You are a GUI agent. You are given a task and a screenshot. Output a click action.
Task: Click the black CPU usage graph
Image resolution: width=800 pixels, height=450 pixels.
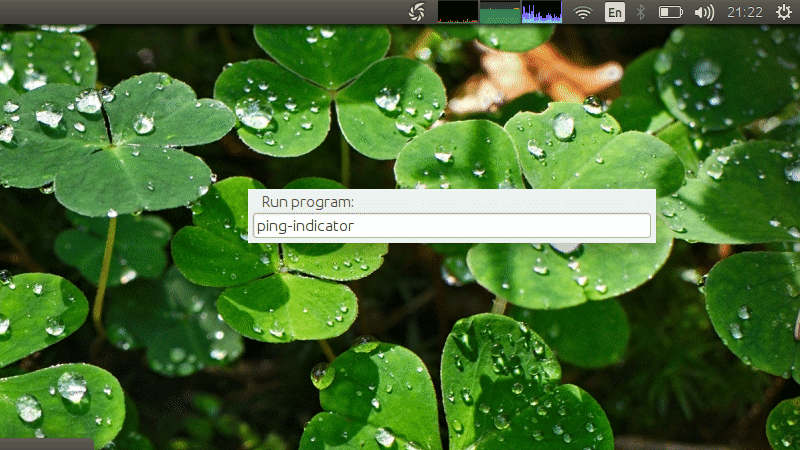pyautogui.click(x=458, y=12)
